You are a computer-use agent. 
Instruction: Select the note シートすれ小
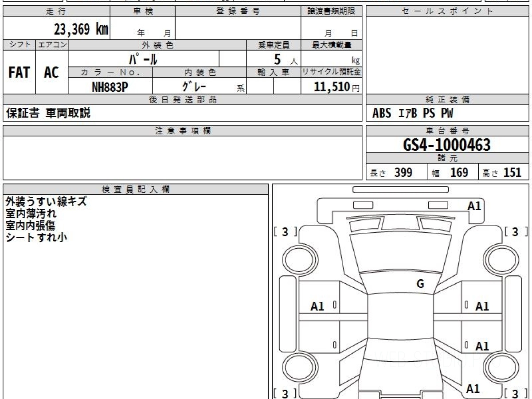[x=36, y=237]
